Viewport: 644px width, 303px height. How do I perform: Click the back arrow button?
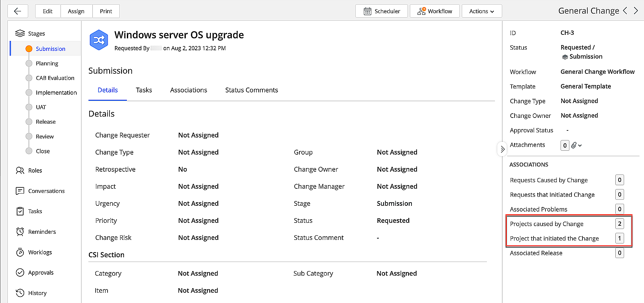point(18,11)
